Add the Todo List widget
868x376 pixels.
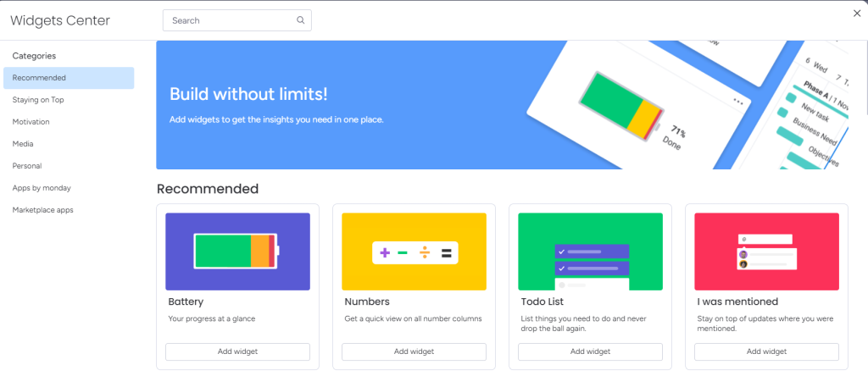click(x=590, y=351)
